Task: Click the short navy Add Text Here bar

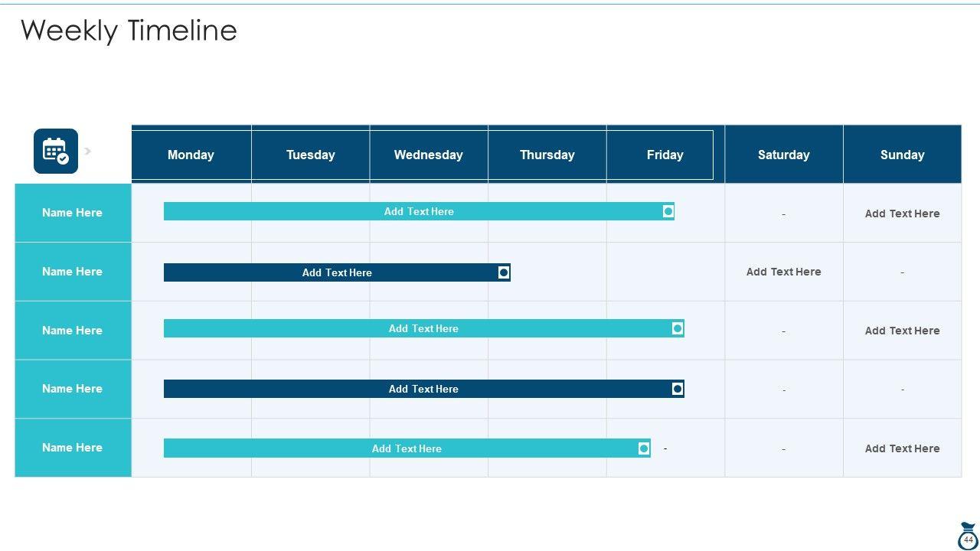Action: pos(337,272)
